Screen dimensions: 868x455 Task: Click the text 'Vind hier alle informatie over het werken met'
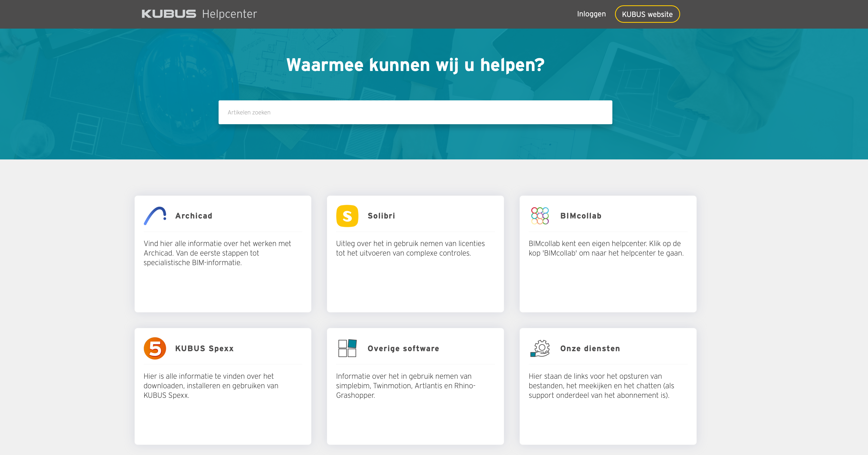[x=217, y=243]
